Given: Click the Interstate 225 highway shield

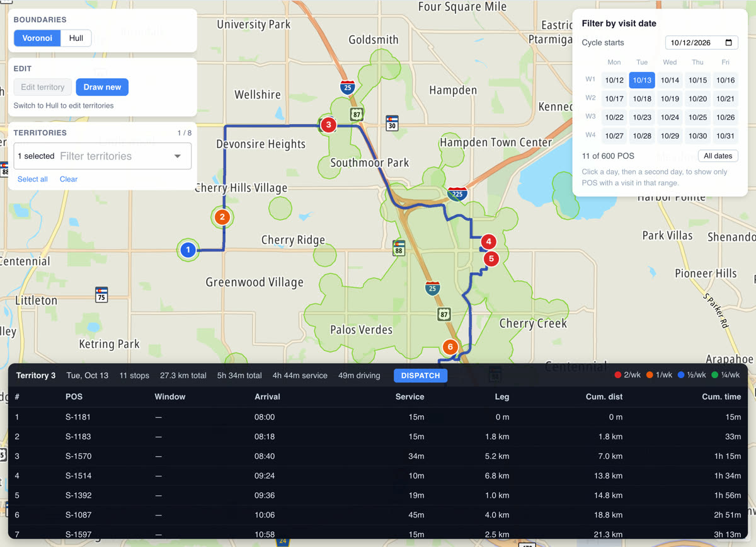Looking at the screenshot, I should 457,193.
